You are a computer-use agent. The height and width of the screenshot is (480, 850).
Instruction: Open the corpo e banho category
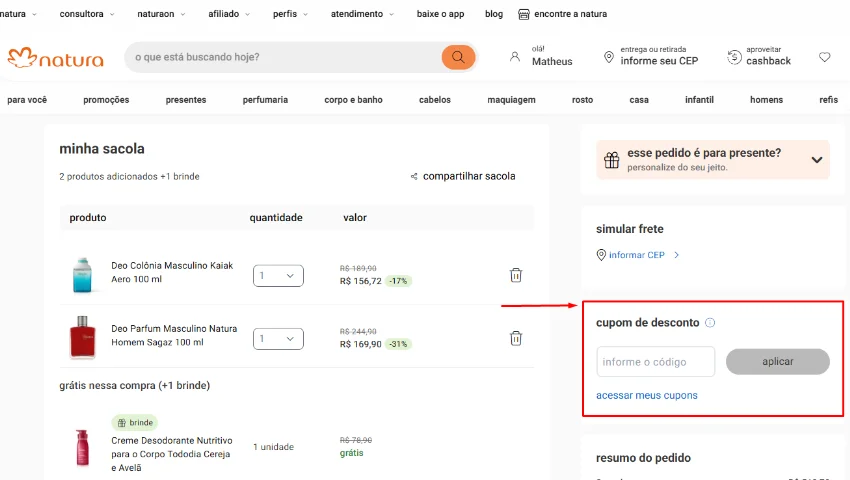(x=353, y=100)
